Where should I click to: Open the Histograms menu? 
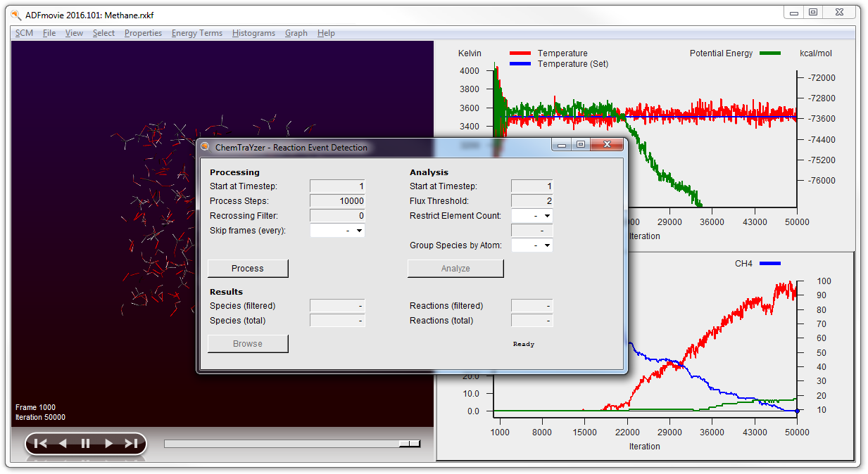pos(253,33)
